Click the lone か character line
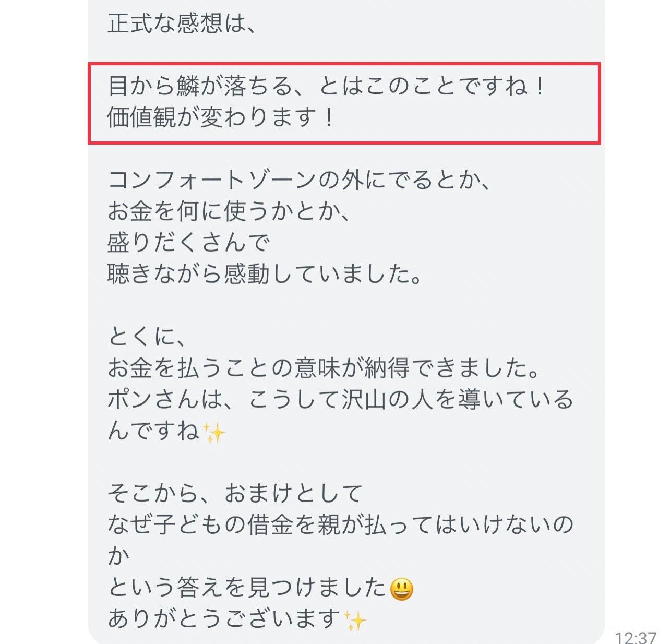The height and width of the screenshot is (644, 670). coord(118,557)
